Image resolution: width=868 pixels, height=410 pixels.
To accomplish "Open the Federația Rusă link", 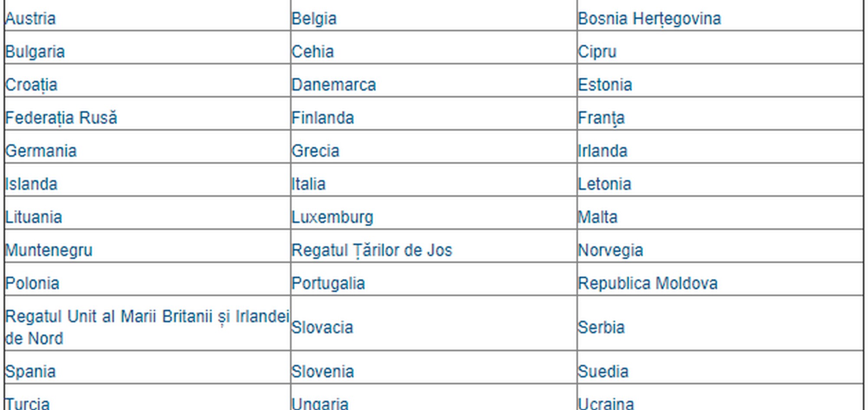I will 61,118.
